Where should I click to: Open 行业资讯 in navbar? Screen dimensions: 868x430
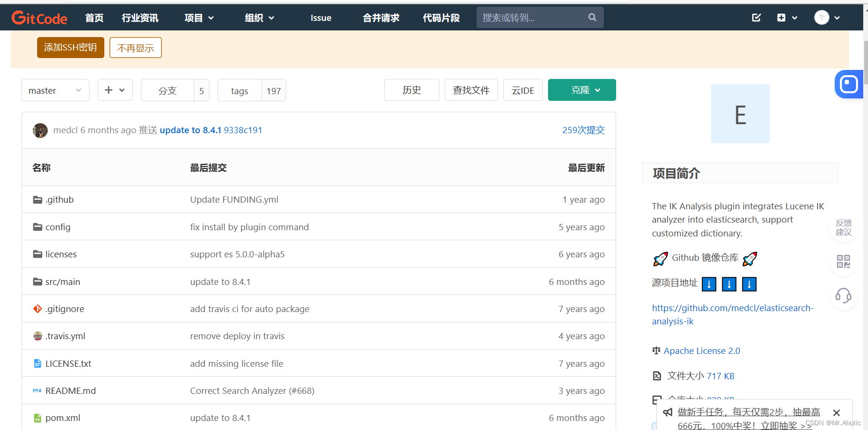(x=140, y=18)
